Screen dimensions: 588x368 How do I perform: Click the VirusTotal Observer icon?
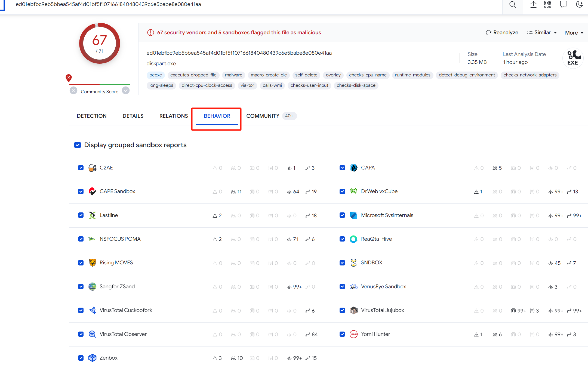click(x=93, y=334)
